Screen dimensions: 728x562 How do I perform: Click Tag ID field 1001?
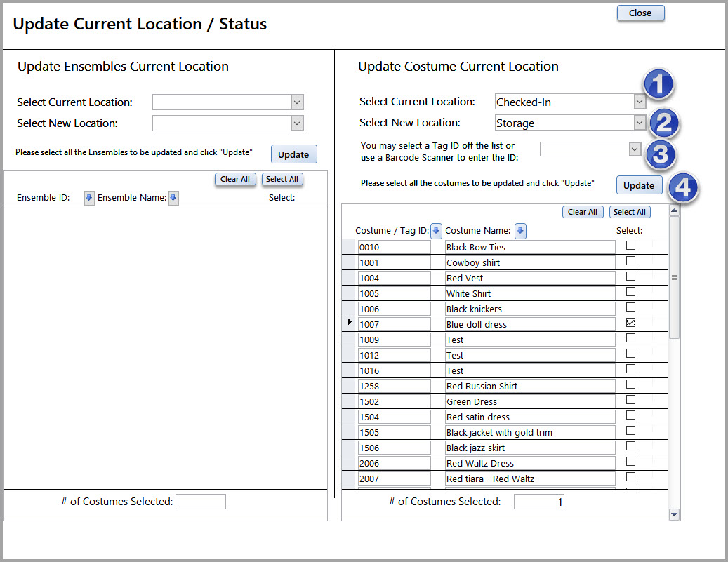pyautogui.click(x=394, y=262)
